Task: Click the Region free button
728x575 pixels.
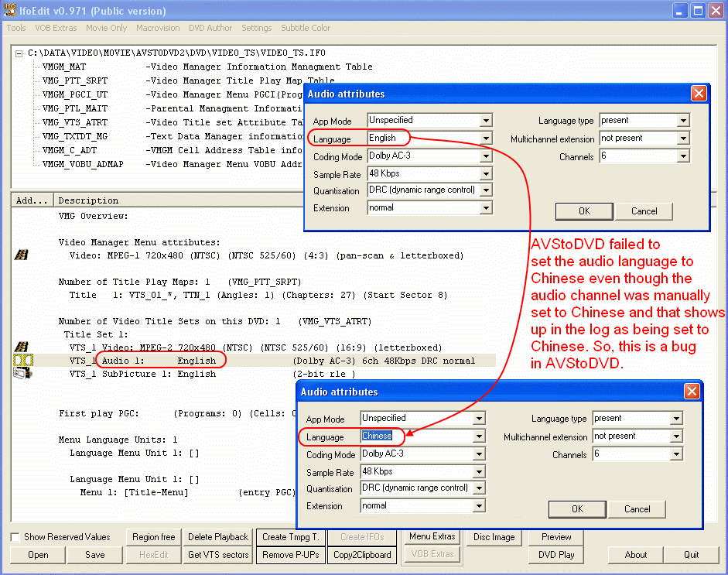Action: tap(154, 537)
